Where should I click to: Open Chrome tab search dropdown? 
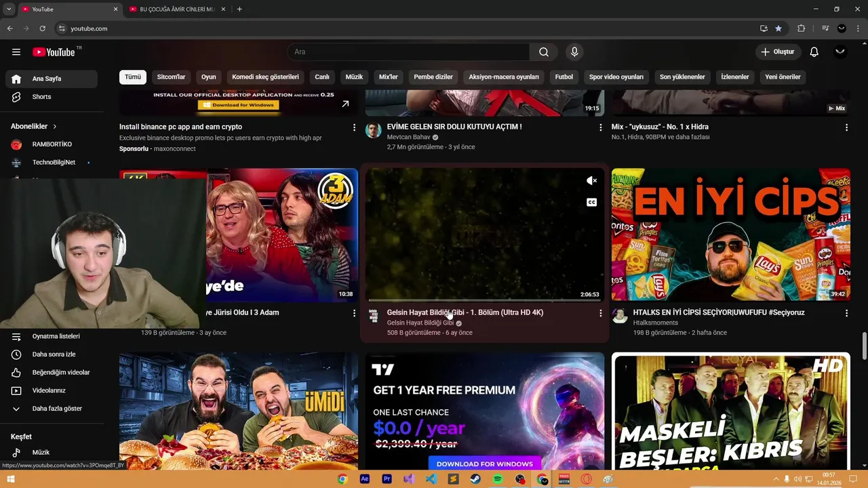pyautogui.click(x=9, y=9)
